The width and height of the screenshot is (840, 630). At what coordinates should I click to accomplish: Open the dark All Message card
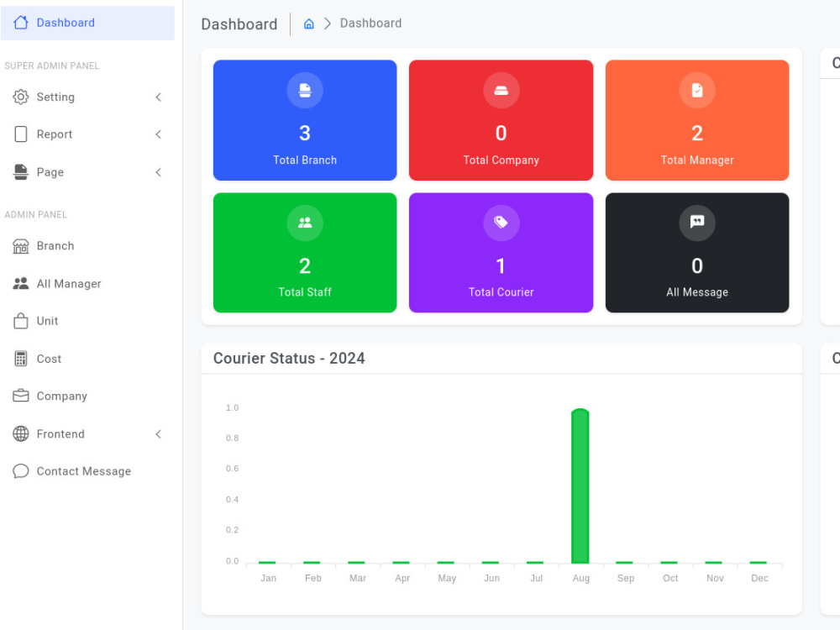[x=697, y=252]
